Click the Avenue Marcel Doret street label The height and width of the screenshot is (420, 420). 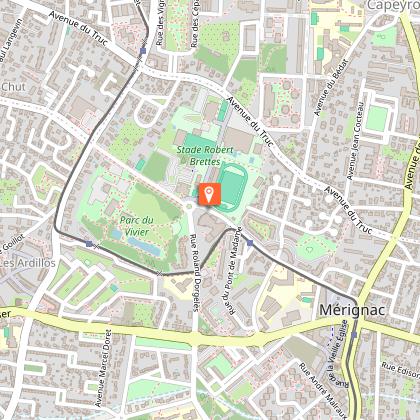pos(103,368)
